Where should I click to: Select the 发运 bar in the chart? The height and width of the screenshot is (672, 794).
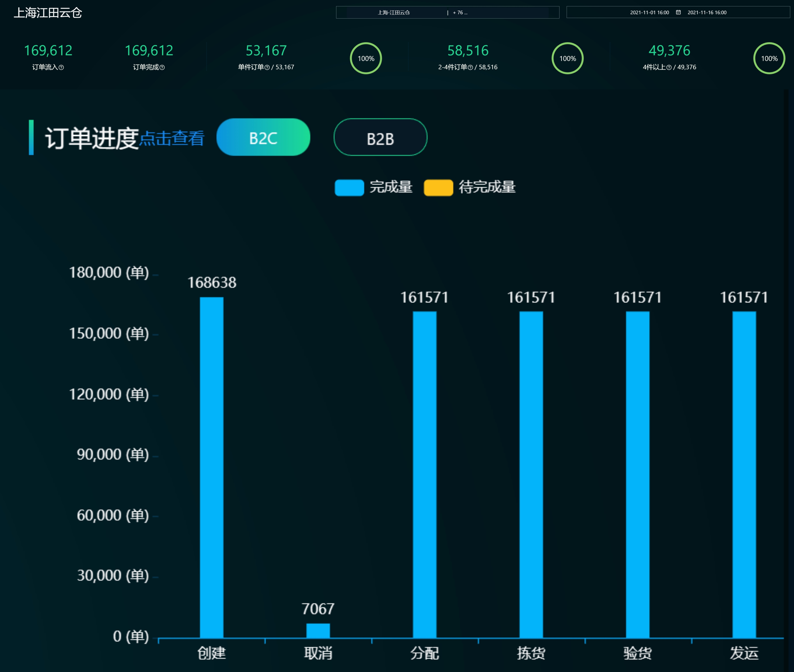[744, 475]
